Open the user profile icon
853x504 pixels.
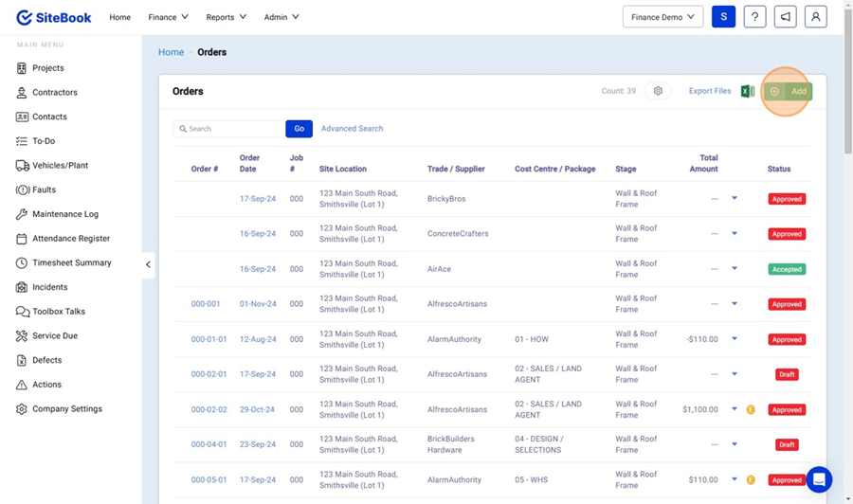[815, 17]
